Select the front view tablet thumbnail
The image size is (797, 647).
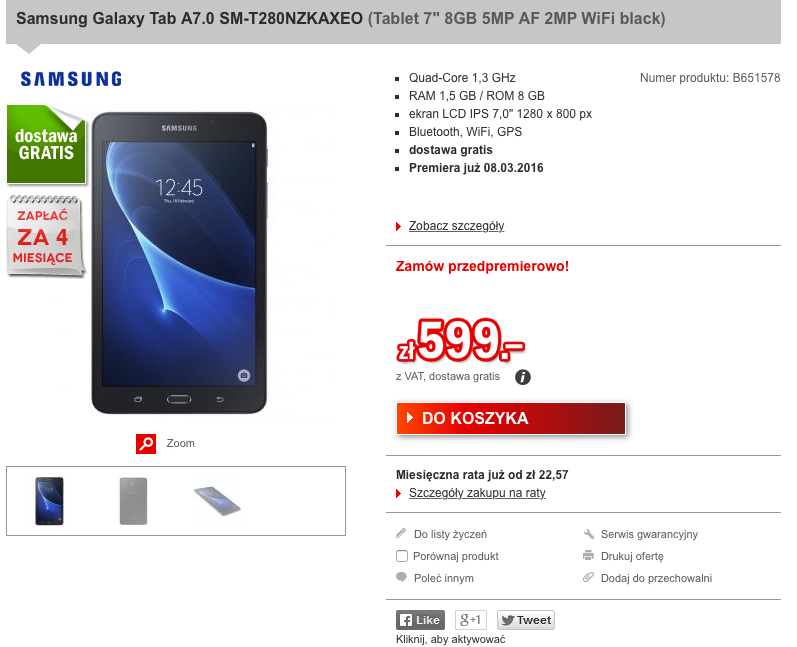[x=49, y=501]
